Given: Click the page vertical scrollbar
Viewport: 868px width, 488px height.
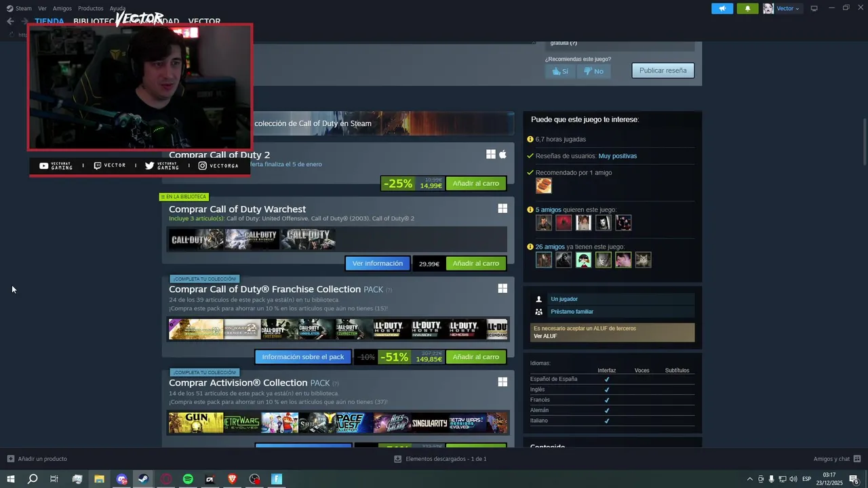Looking at the screenshot, I should point(865,141).
